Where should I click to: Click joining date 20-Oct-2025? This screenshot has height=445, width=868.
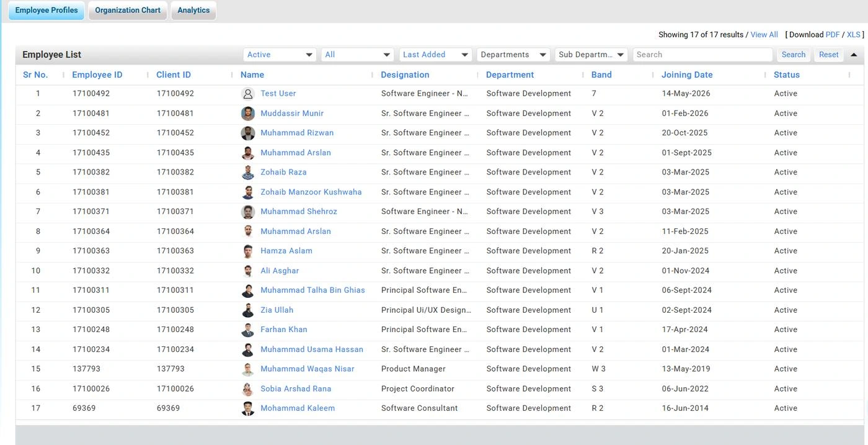(685, 133)
